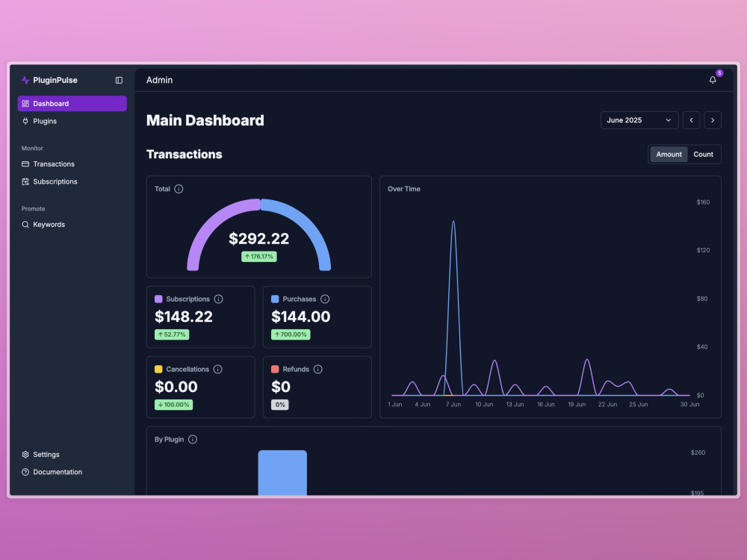
Task: Click the $260 By Plugin axis label
Action: 698,452
